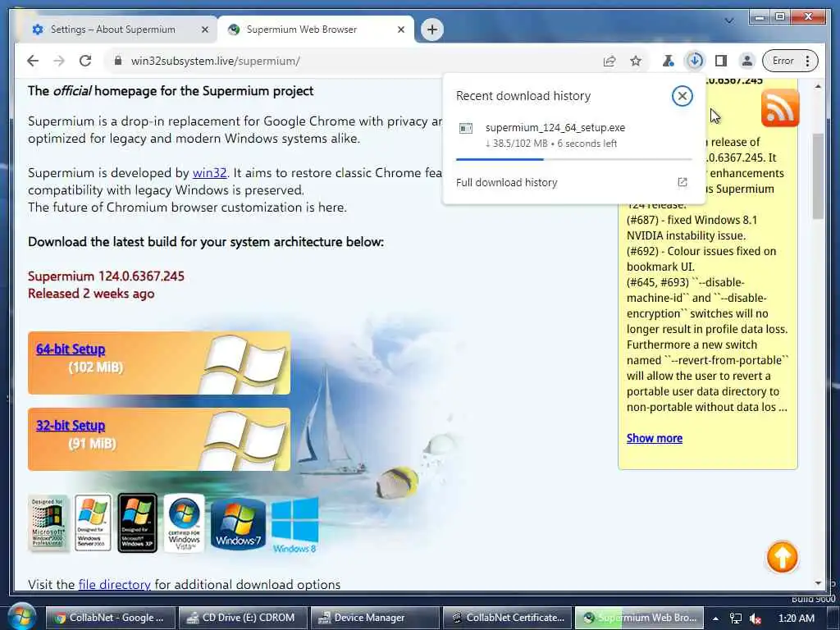Screen dimensions: 840x630
Task: Toggle the downloads toolbar icon
Action: pyautogui.click(x=695, y=61)
